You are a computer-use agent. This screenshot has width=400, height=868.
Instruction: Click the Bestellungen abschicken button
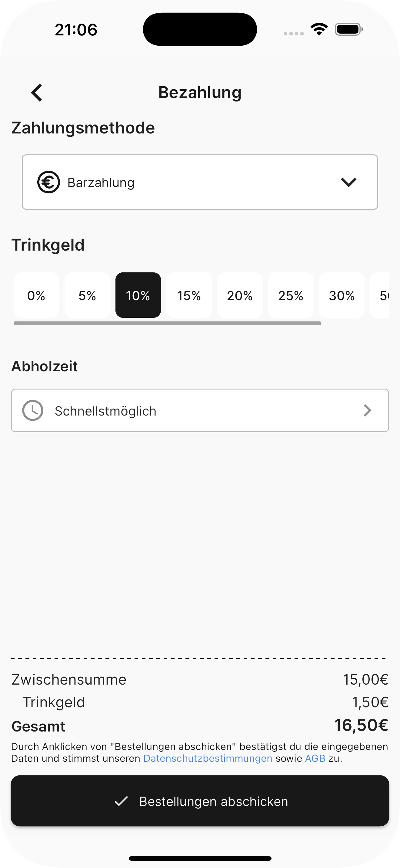pyautogui.click(x=200, y=801)
